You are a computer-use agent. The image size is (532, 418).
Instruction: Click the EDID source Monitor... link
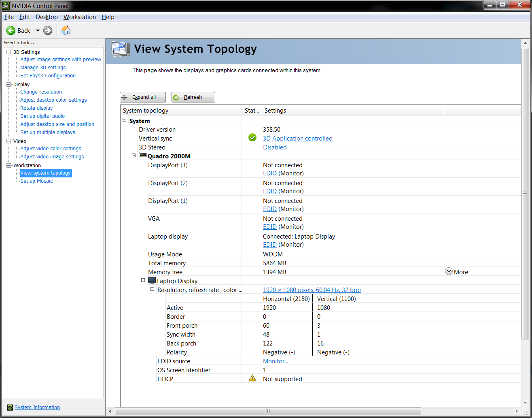pyautogui.click(x=276, y=361)
